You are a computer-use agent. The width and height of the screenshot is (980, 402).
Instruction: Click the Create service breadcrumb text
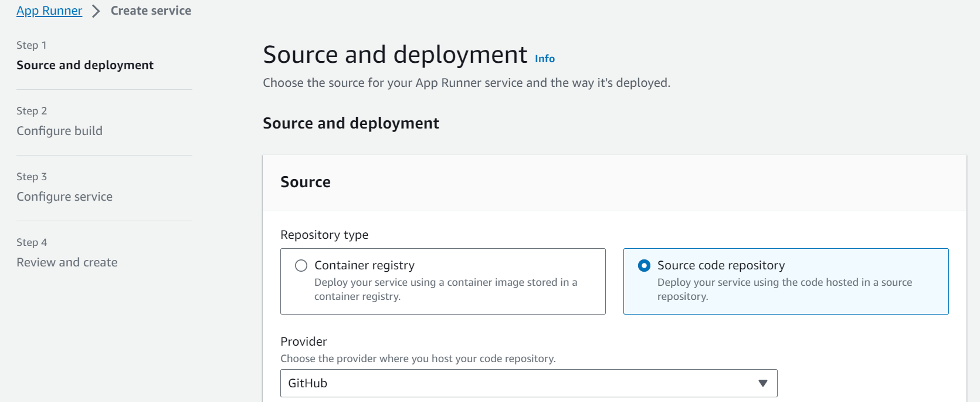coord(151,11)
